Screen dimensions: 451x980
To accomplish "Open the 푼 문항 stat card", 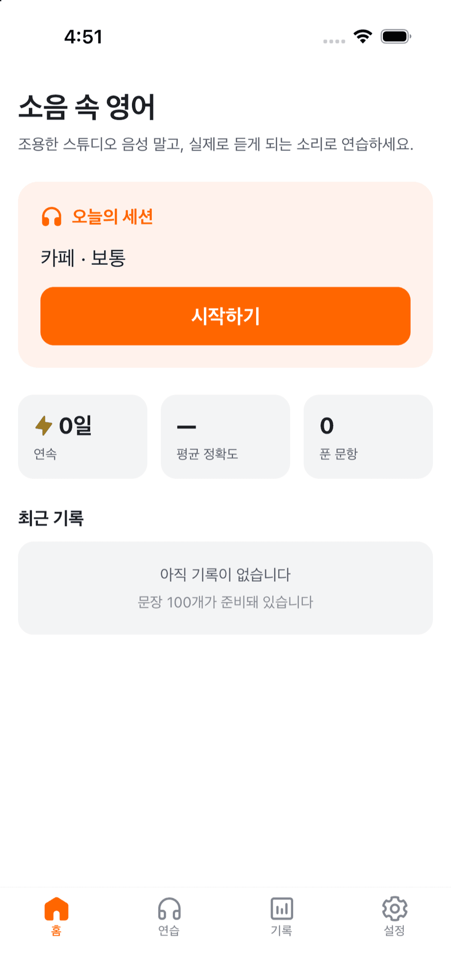I will tap(368, 436).
